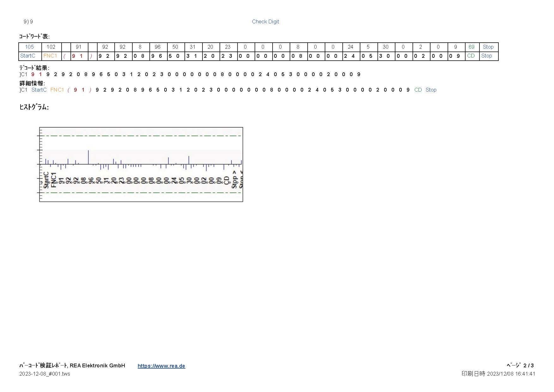Image resolution: width=554 pixels, height=392 pixels.
Task: Click the green 69 check digit cell
Action: pyautogui.click(x=472, y=47)
